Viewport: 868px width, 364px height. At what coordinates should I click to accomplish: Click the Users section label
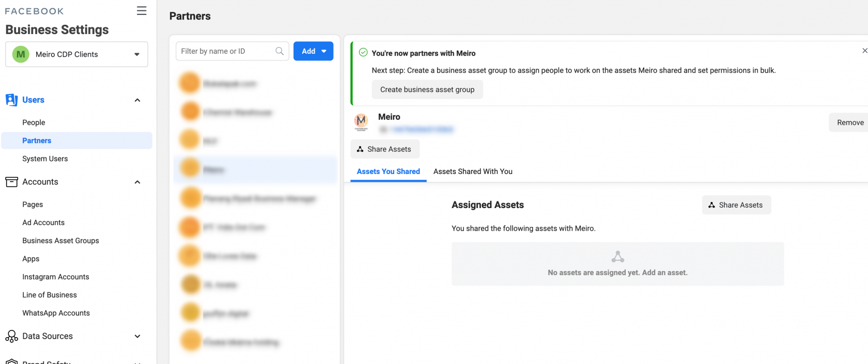33,100
